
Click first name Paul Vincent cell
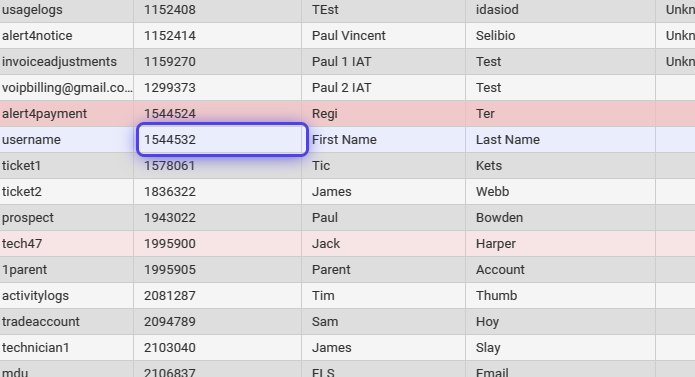pos(384,36)
